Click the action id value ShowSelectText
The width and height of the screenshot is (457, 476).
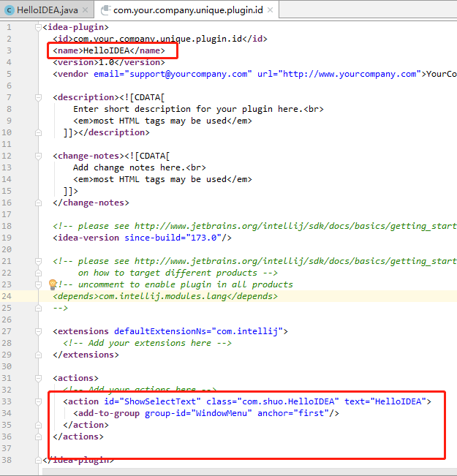(160, 401)
